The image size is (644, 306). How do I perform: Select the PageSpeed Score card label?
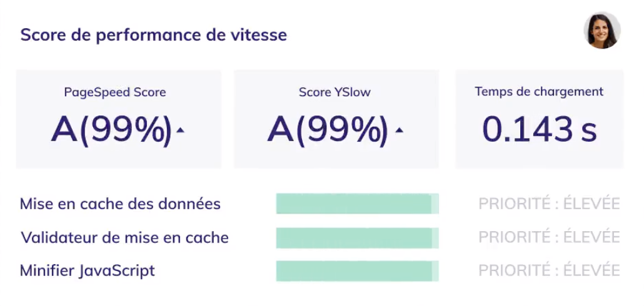click(x=115, y=92)
